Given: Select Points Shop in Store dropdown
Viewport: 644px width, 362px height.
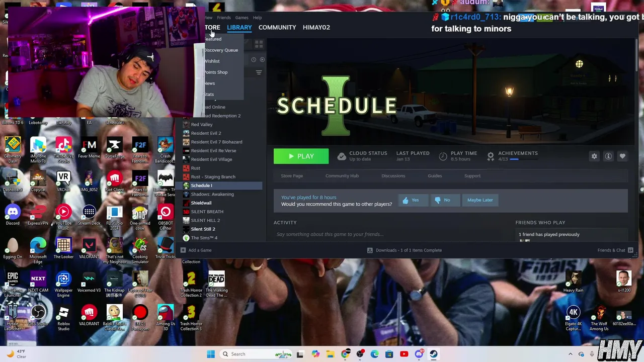Looking at the screenshot, I should (x=215, y=72).
